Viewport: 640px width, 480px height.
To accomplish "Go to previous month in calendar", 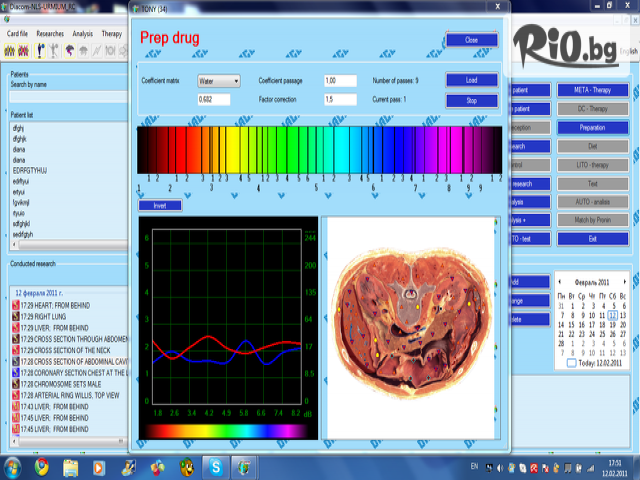I will tap(560, 283).
